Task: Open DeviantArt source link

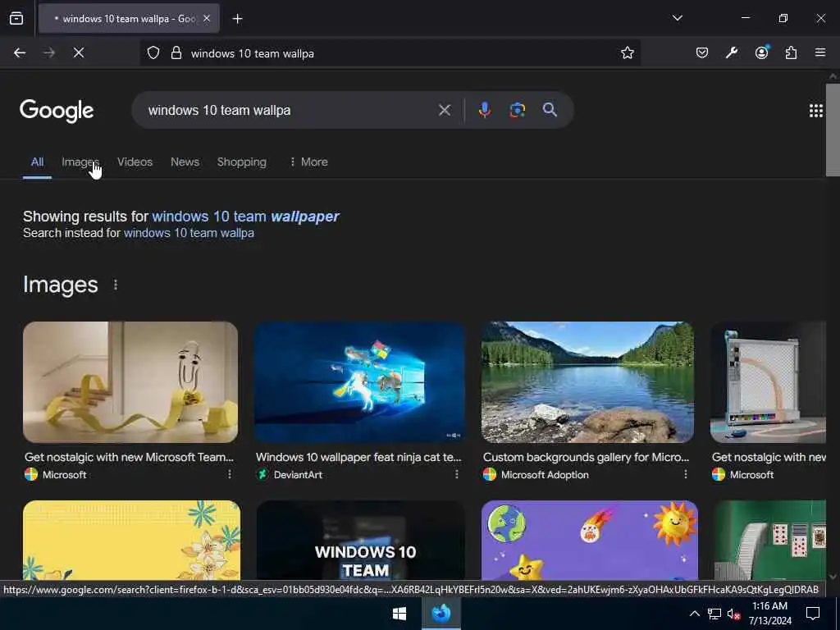Action: click(x=298, y=475)
